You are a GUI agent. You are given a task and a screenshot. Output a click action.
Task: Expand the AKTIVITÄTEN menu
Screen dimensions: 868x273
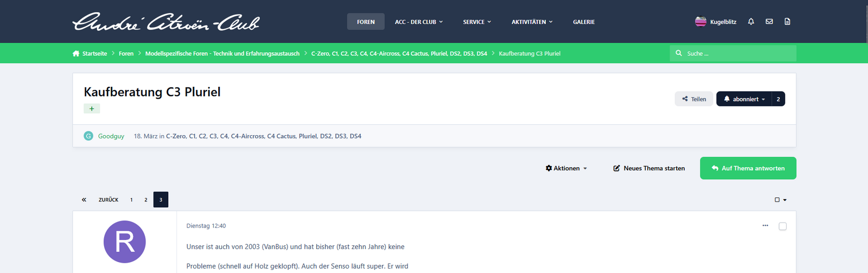[x=532, y=22]
